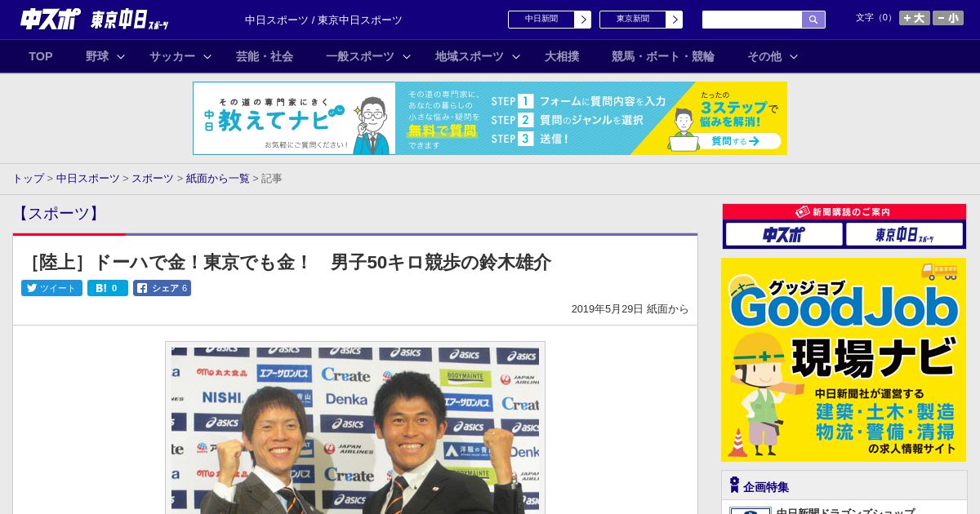Click the arrow next to 東京新聞

coord(674,20)
